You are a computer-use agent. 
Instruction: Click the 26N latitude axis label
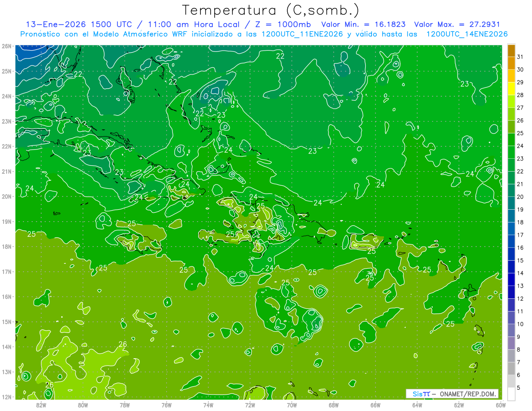6,46
